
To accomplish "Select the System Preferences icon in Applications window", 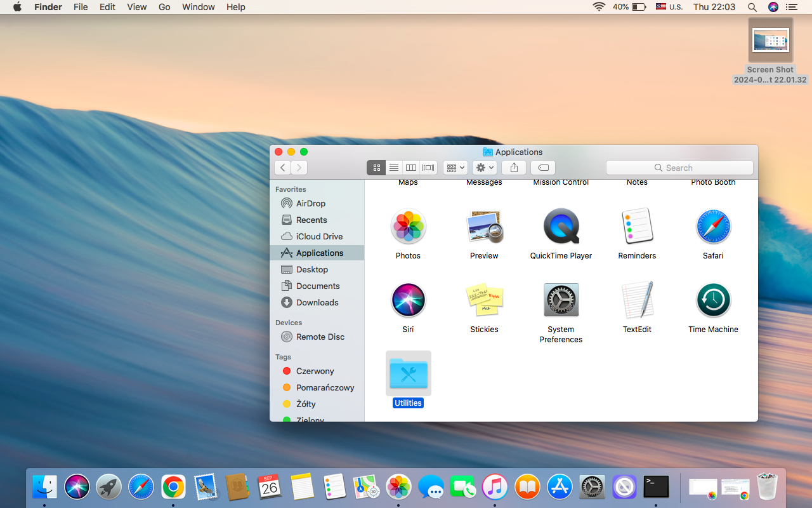I will (561, 300).
